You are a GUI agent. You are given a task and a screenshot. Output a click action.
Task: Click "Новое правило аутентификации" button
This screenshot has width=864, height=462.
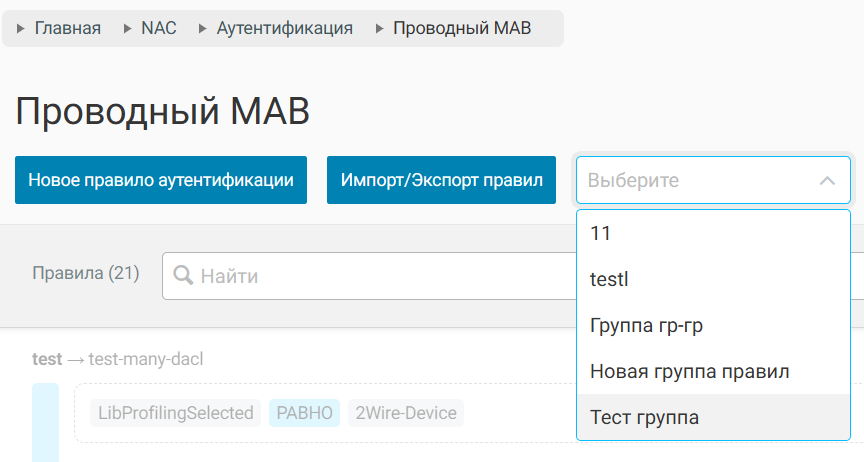[x=161, y=181]
